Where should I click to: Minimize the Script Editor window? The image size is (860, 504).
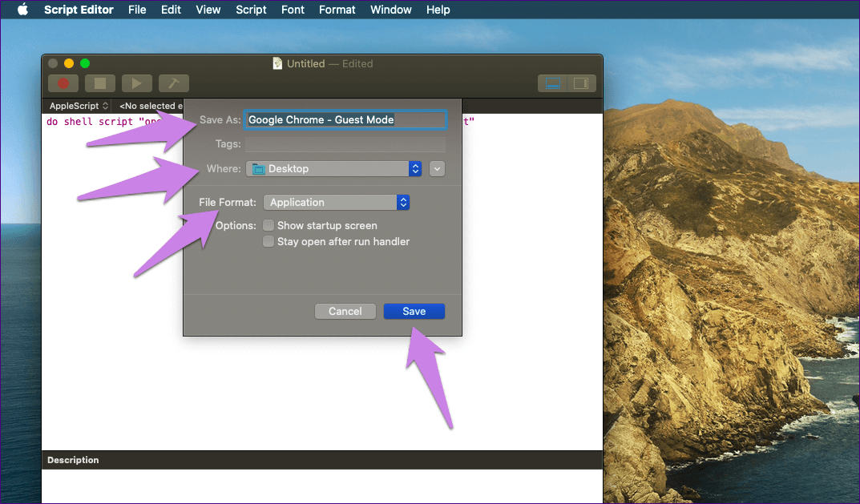pyautogui.click(x=69, y=63)
